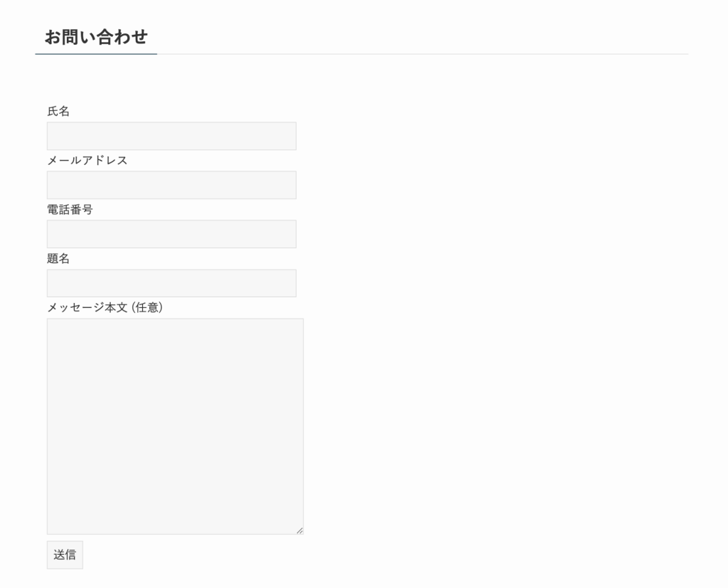Click the メールアドレス field label

tap(87, 161)
